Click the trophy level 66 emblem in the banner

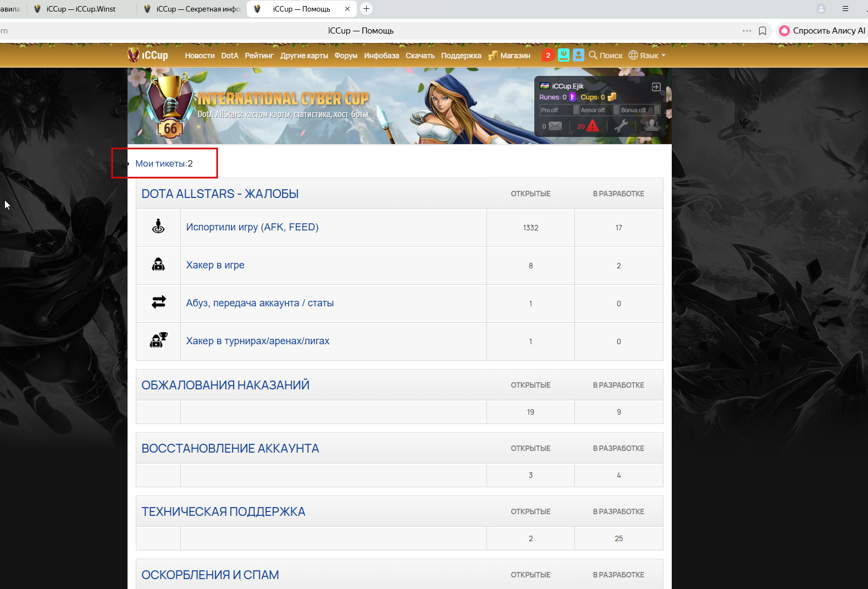(170, 106)
